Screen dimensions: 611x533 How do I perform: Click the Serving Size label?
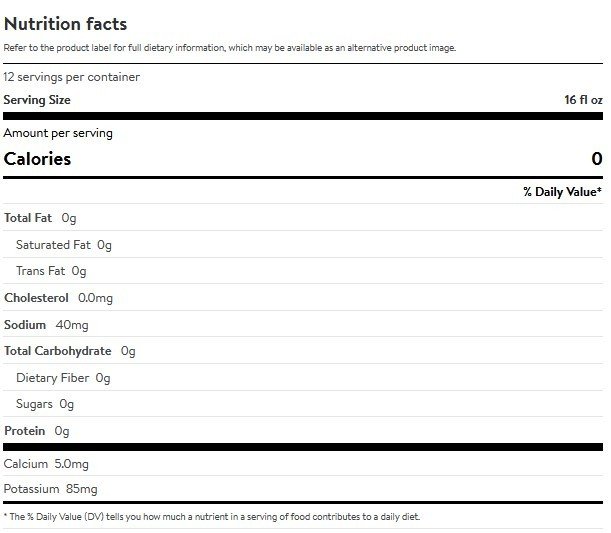(37, 100)
